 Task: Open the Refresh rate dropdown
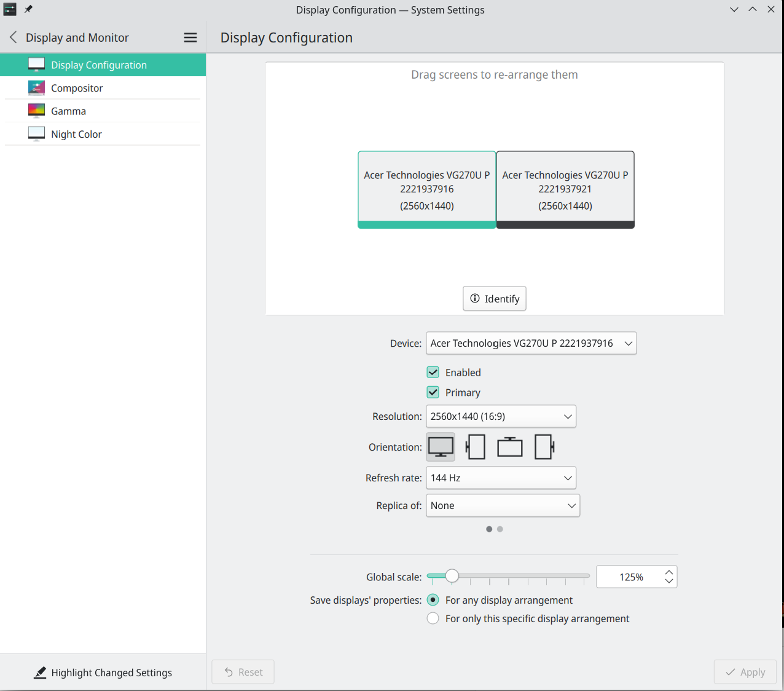501,478
